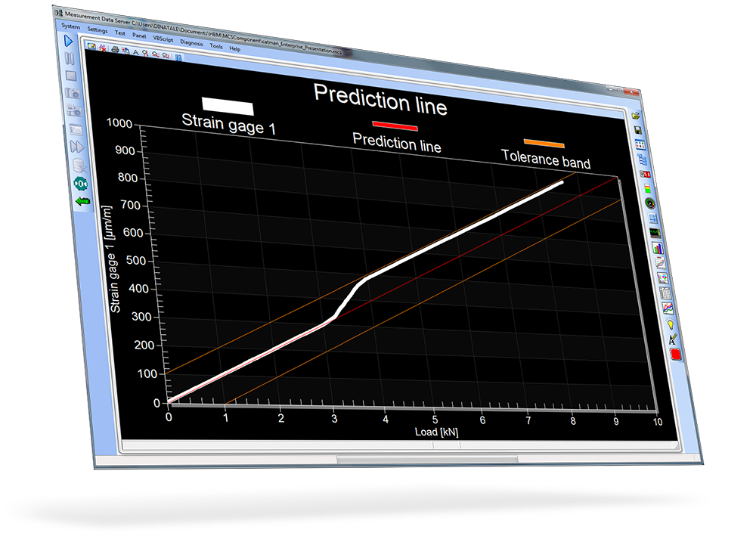Open the Help menu
The height and width of the screenshot is (536, 756).
tap(235, 48)
